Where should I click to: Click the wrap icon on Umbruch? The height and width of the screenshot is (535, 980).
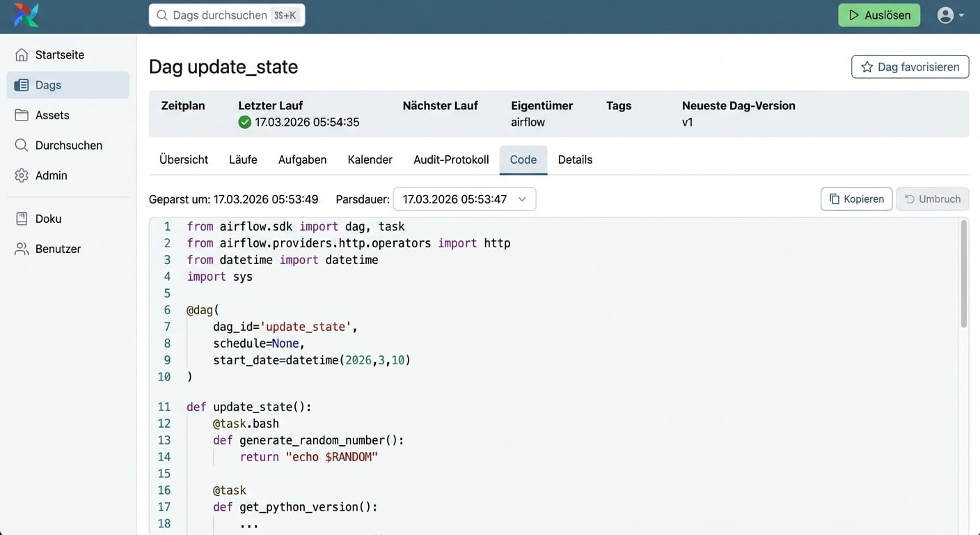909,199
